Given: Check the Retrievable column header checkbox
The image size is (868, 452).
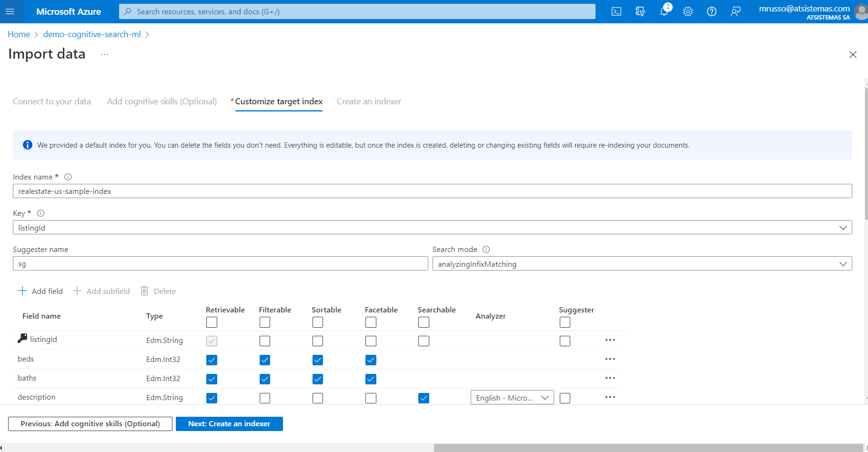Looking at the screenshot, I should [x=212, y=322].
